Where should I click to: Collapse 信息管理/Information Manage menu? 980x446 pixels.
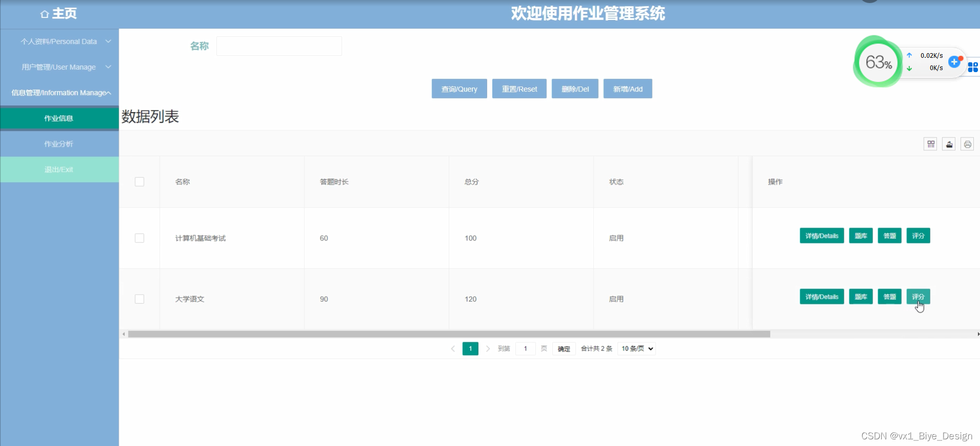59,93
